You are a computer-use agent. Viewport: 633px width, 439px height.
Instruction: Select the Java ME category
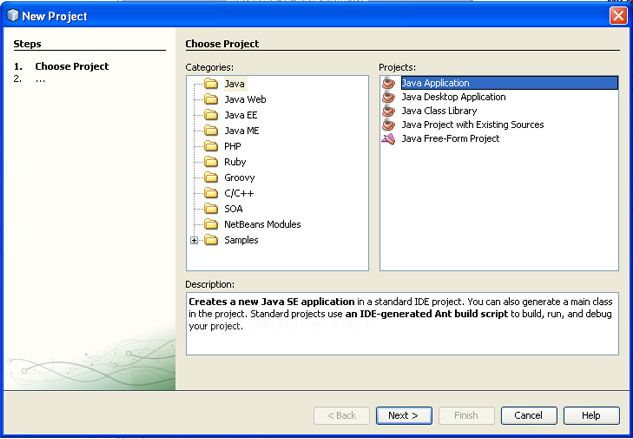tap(241, 130)
